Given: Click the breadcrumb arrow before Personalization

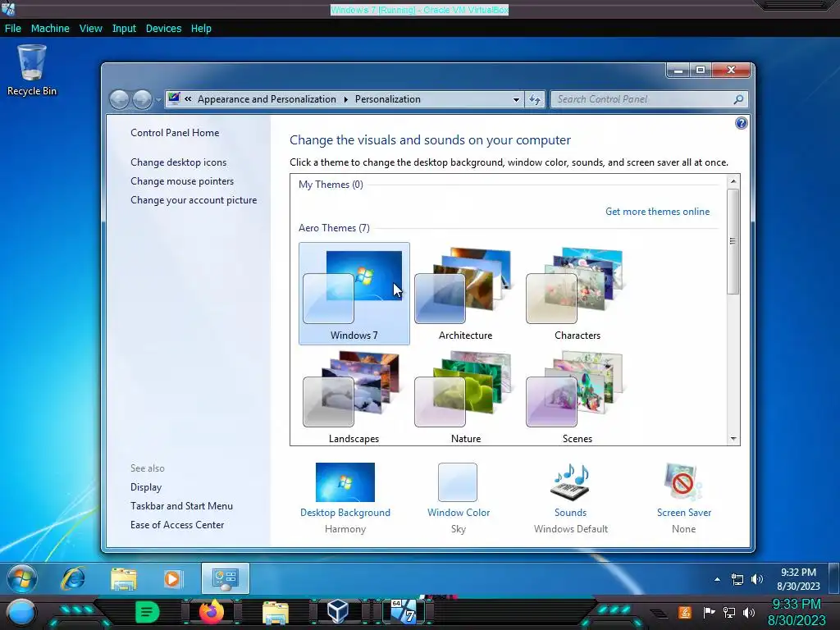Looking at the screenshot, I should (345, 99).
